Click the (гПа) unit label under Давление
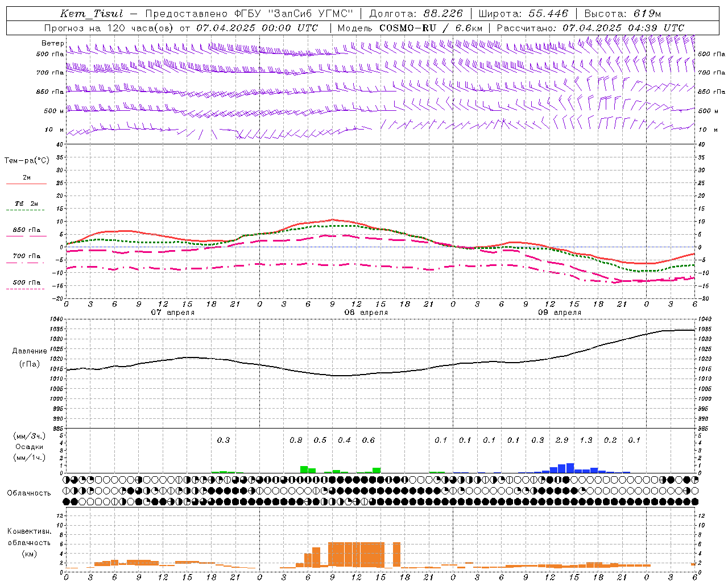 click(30, 364)
